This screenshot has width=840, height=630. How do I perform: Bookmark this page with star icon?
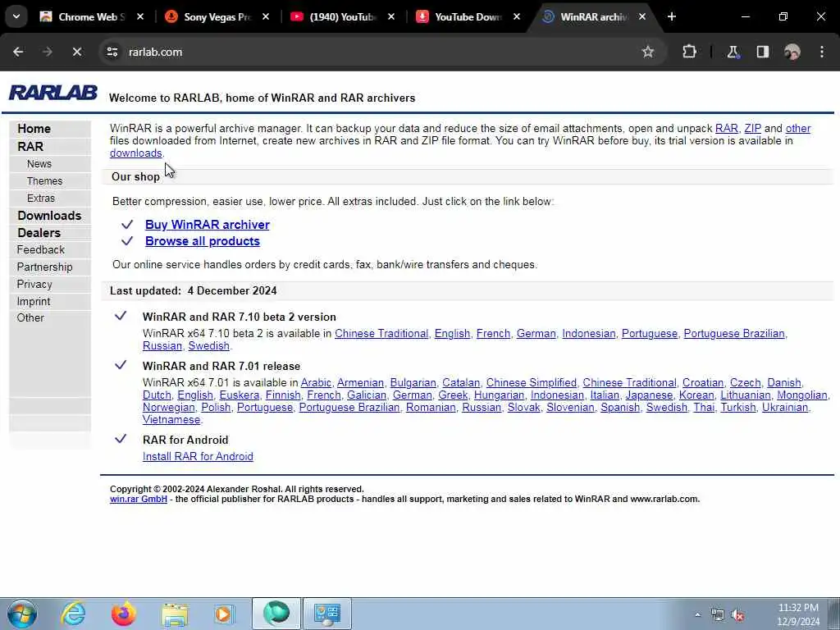pyautogui.click(x=648, y=52)
